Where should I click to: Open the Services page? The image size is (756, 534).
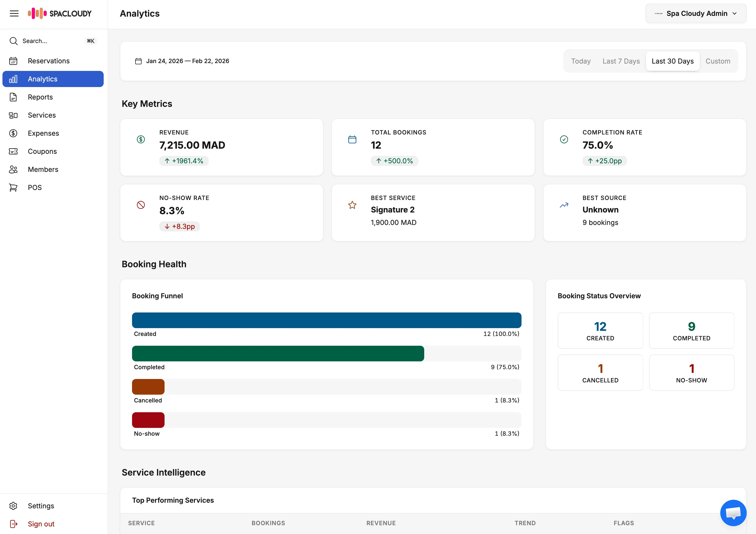[x=42, y=115]
